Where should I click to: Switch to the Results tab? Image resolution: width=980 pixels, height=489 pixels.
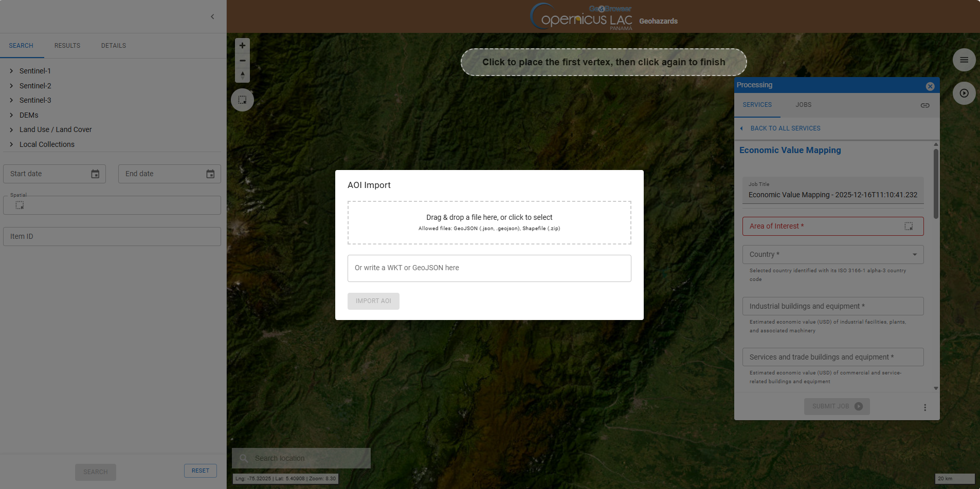(x=67, y=46)
